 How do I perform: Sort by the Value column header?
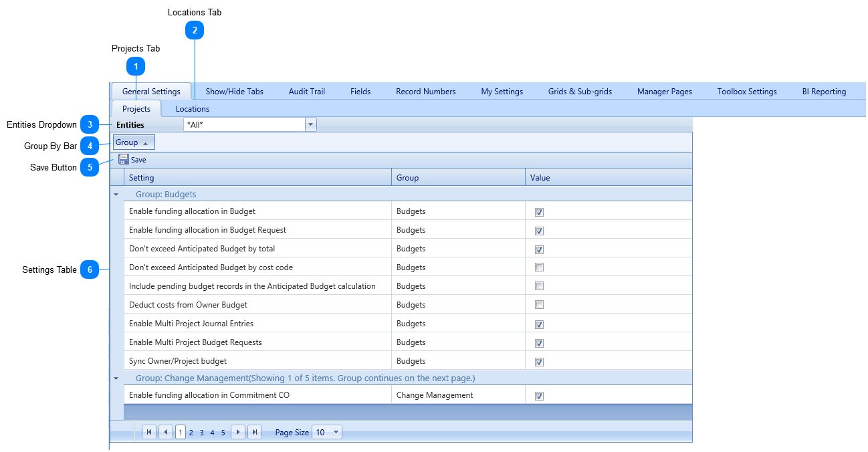coord(609,177)
